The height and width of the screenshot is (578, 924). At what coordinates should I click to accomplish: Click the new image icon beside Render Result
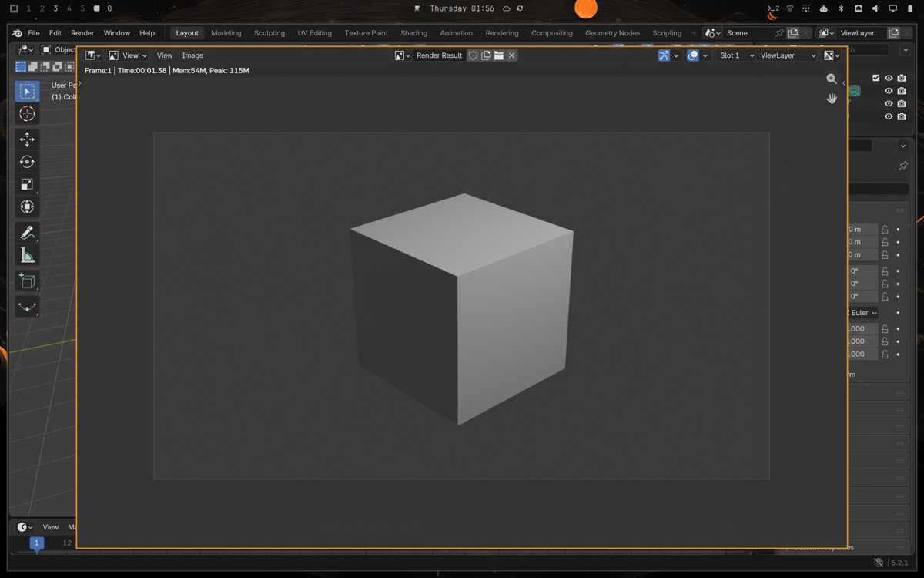(x=486, y=55)
